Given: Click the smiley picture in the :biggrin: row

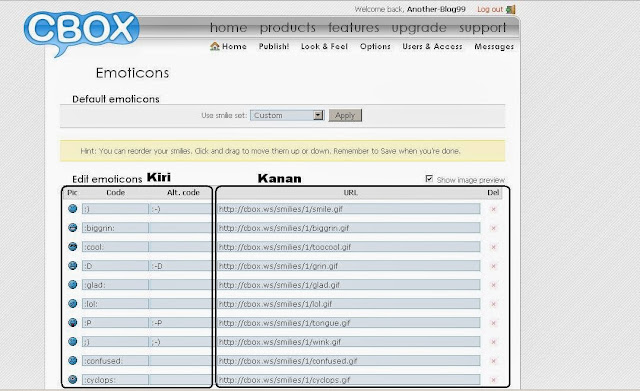Looking at the screenshot, I should click(73, 228).
